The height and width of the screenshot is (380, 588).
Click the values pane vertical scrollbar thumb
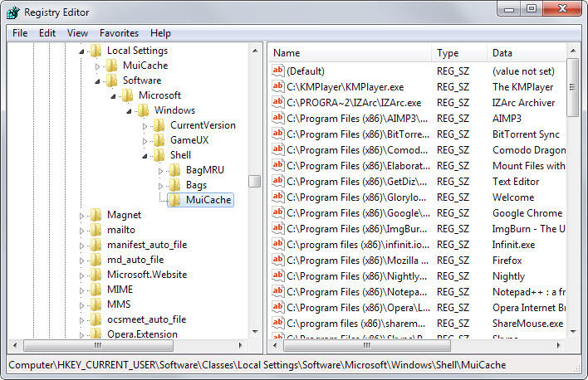pyautogui.click(x=572, y=87)
